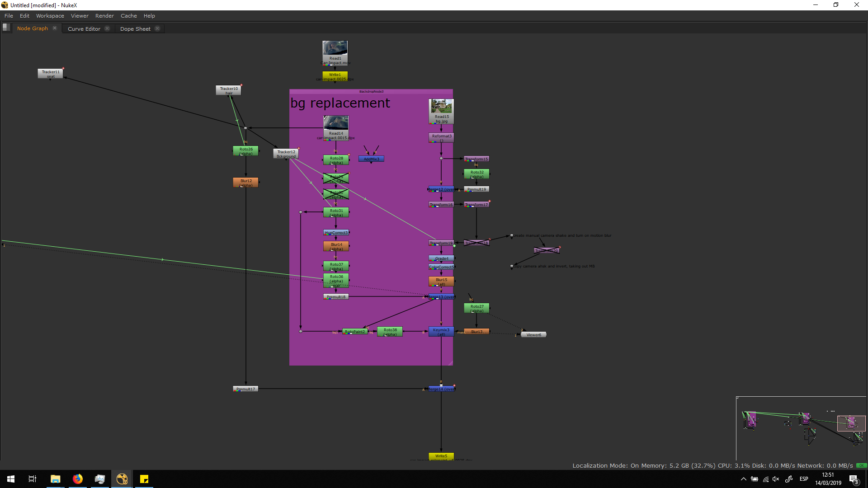Open NukeX from the Windows taskbar

coord(122,479)
